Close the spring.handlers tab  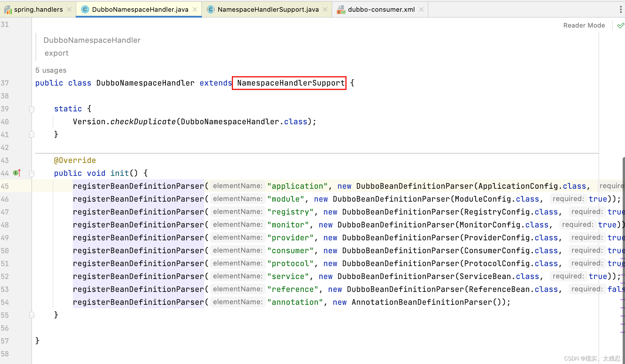coord(69,10)
